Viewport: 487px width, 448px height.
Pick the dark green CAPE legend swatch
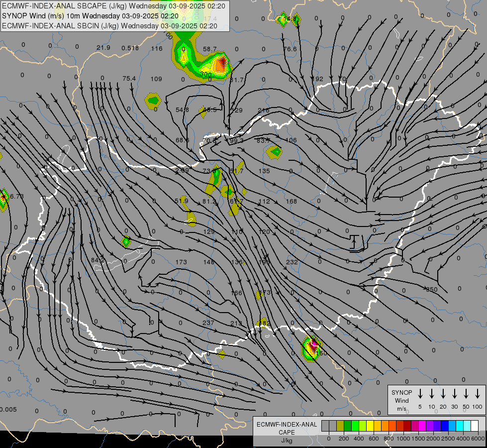[348, 426]
